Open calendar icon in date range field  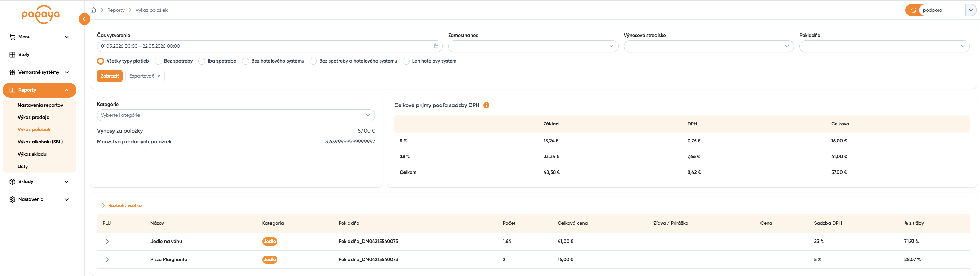[436, 46]
